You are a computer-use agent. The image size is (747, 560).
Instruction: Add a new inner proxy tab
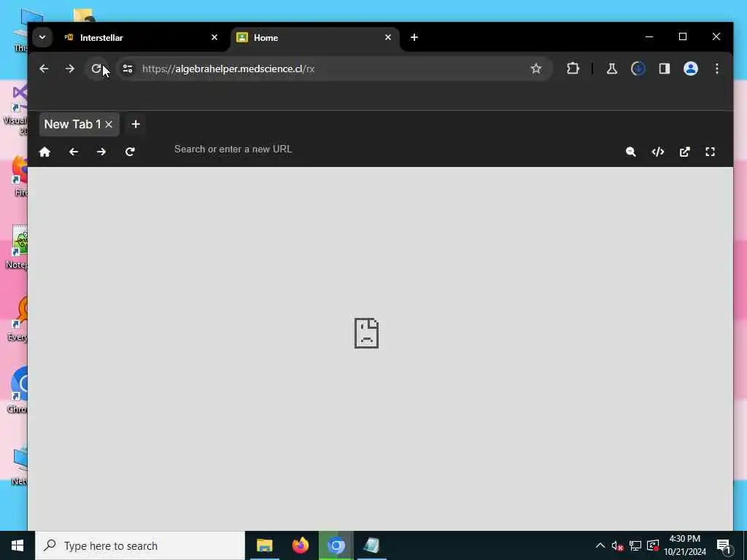pyautogui.click(x=136, y=124)
